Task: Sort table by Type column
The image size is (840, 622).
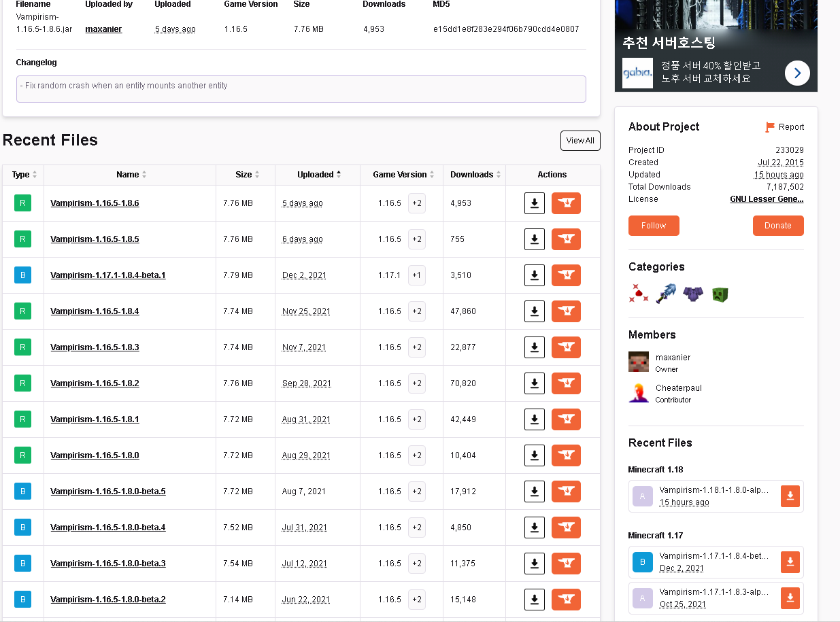Action: [x=24, y=175]
